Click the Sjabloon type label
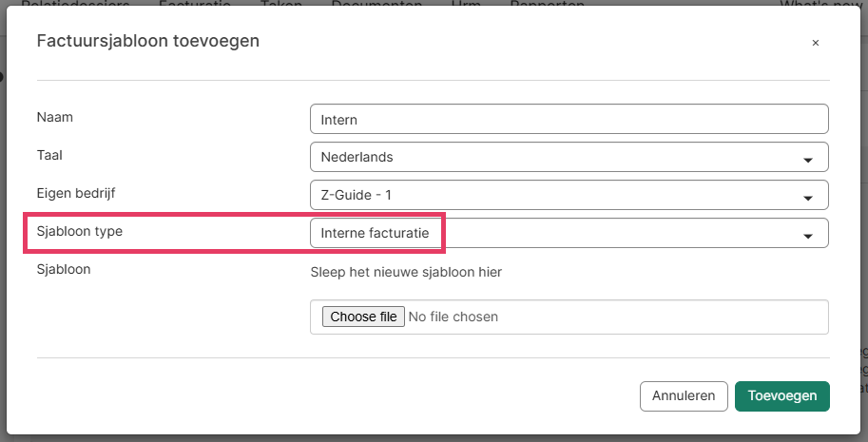This screenshot has height=442, width=868. pos(79,231)
